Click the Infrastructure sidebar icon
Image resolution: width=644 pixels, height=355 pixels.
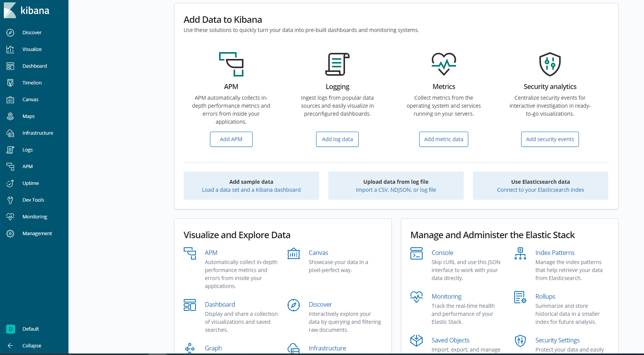(10, 133)
